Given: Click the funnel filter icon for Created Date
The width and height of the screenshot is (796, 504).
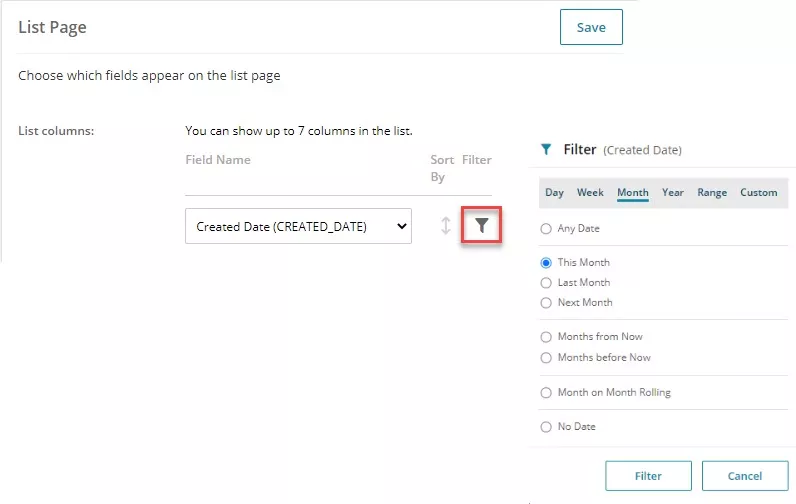Looking at the screenshot, I should click(481, 225).
